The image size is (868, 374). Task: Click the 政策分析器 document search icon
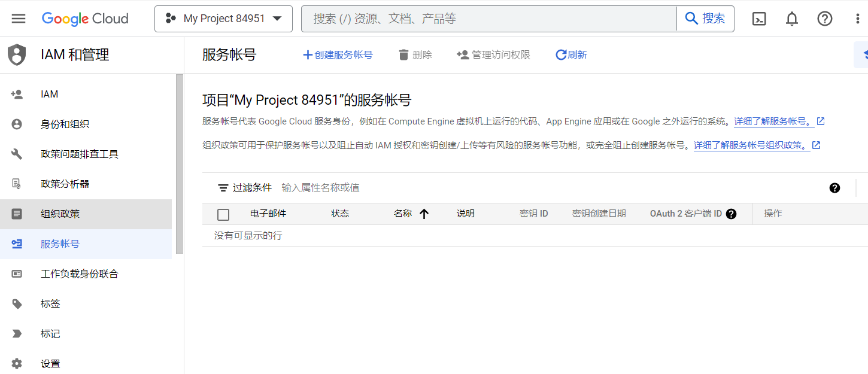point(17,184)
